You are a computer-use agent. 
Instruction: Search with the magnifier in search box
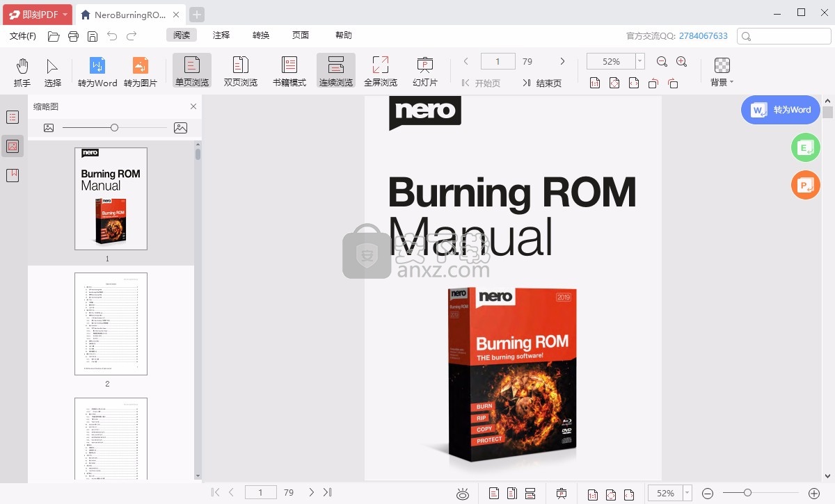click(x=747, y=36)
